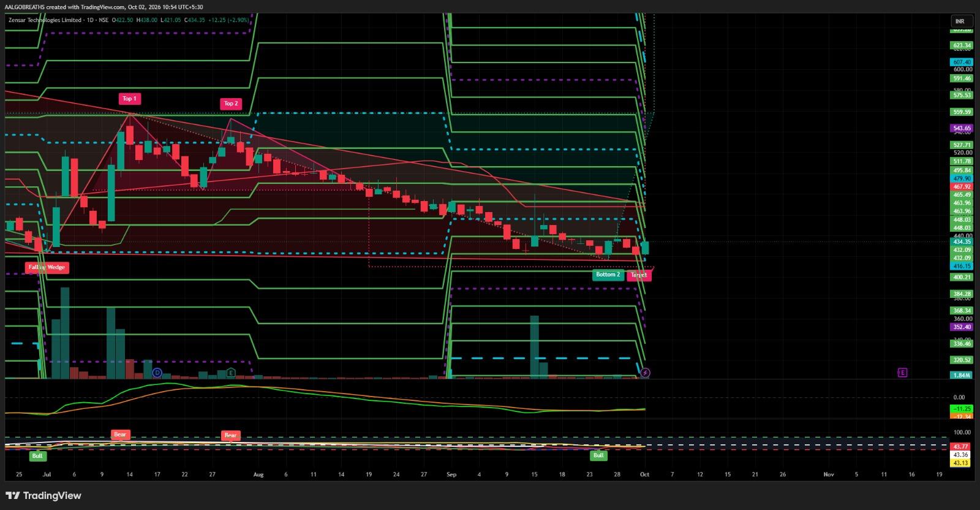The image size is (980, 510).
Task: Click the 'Oct' date on time axis
Action: [644, 474]
